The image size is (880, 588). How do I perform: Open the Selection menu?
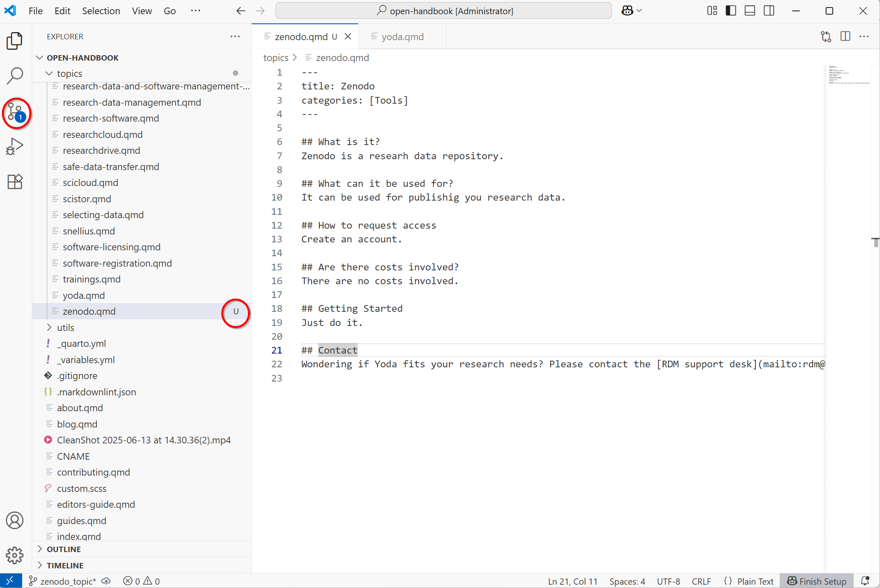coord(101,11)
